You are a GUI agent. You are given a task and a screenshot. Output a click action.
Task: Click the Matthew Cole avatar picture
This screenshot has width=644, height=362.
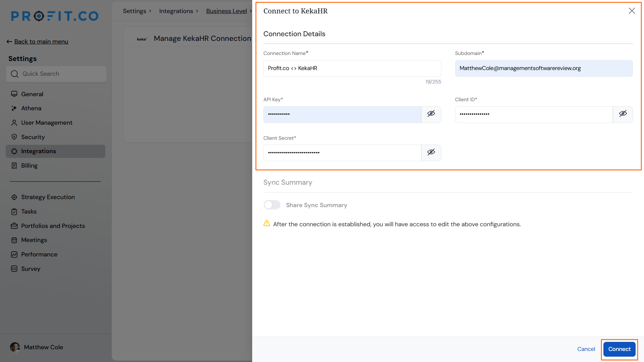point(15,347)
